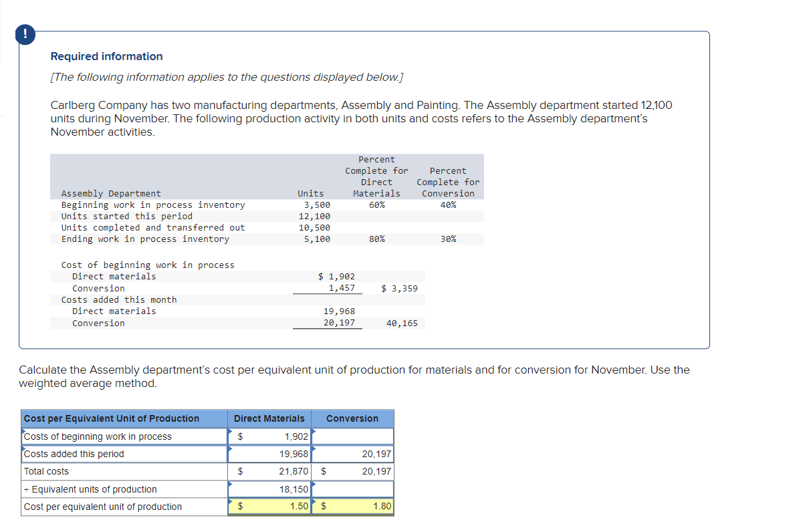Screen dimensions: 807x532
Task: Click Conversion total costs 20,197
Action: coord(353,471)
